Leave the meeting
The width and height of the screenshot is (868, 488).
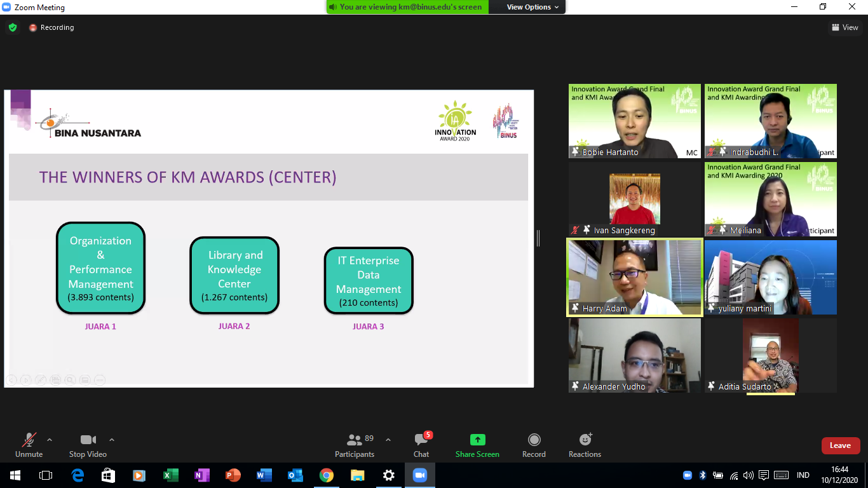click(x=840, y=445)
